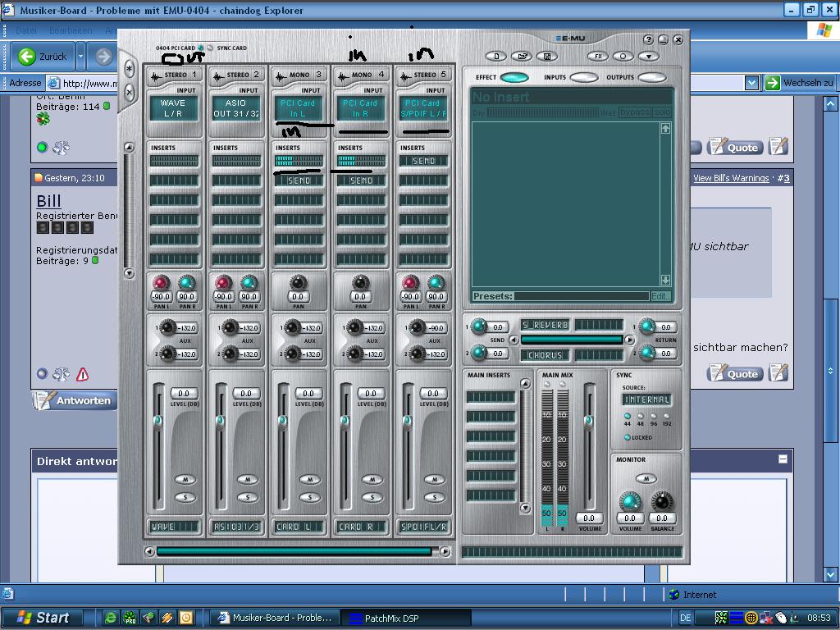Open the FX palette button

click(598, 57)
